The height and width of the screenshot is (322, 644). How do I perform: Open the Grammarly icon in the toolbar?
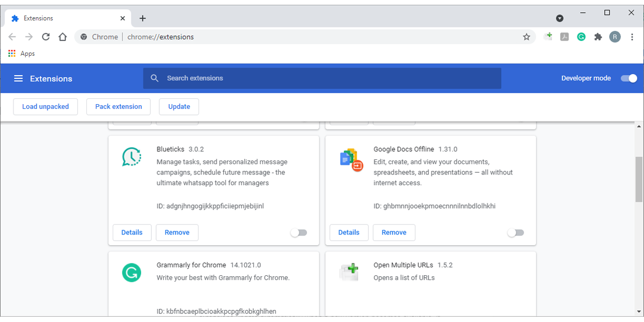tap(581, 37)
